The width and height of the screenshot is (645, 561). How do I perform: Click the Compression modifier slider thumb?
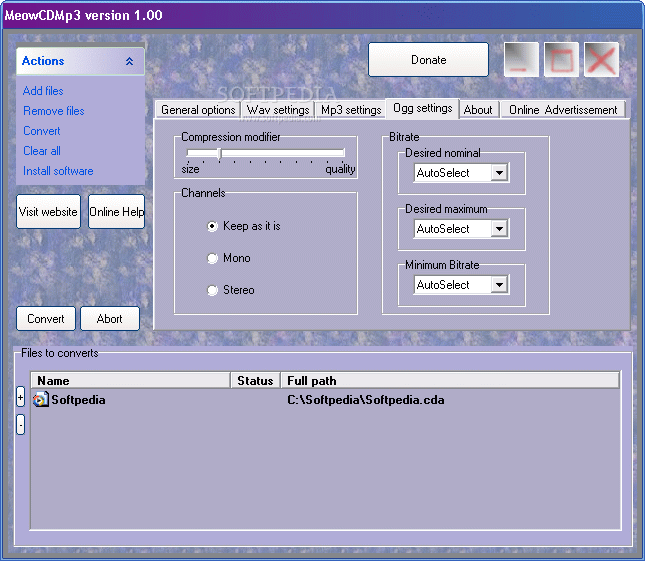(x=219, y=154)
